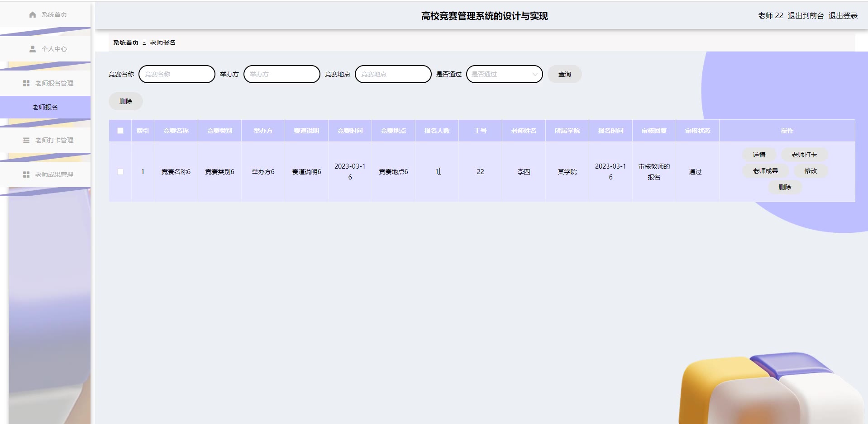Click the 报名时间 column header
Screen dimensions: 868x424
click(x=610, y=131)
